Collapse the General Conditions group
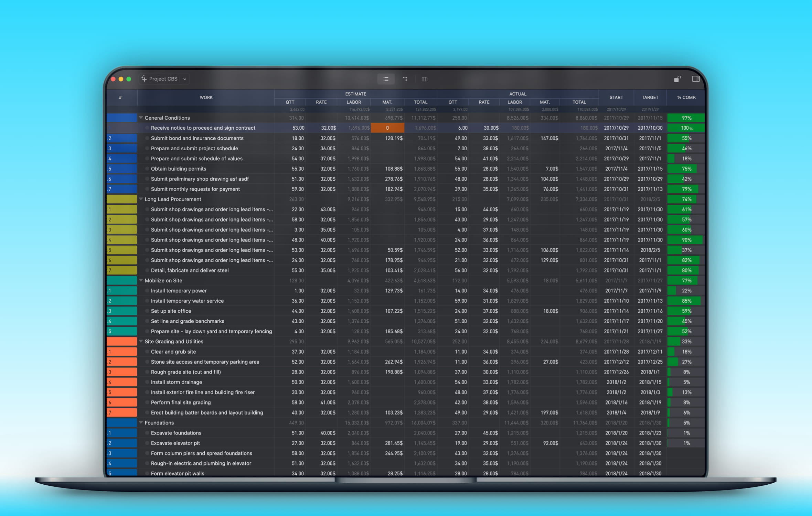The height and width of the screenshot is (516, 812). pyautogui.click(x=141, y=118)
